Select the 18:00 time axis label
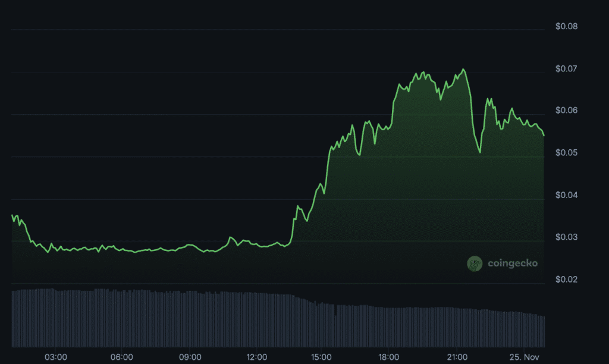This screenshot has height=364, width=609. 389,357
